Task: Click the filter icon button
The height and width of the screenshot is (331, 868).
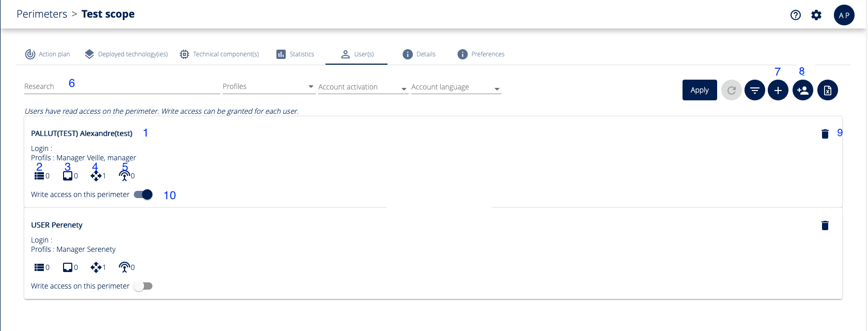Action: pyautogui.click(x=755, y=91)
